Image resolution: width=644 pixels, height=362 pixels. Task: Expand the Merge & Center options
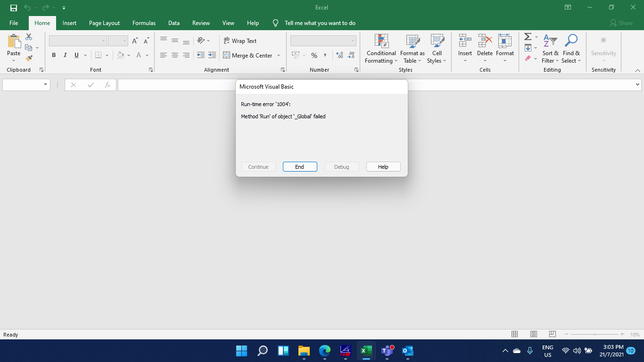tap(279, 55)
